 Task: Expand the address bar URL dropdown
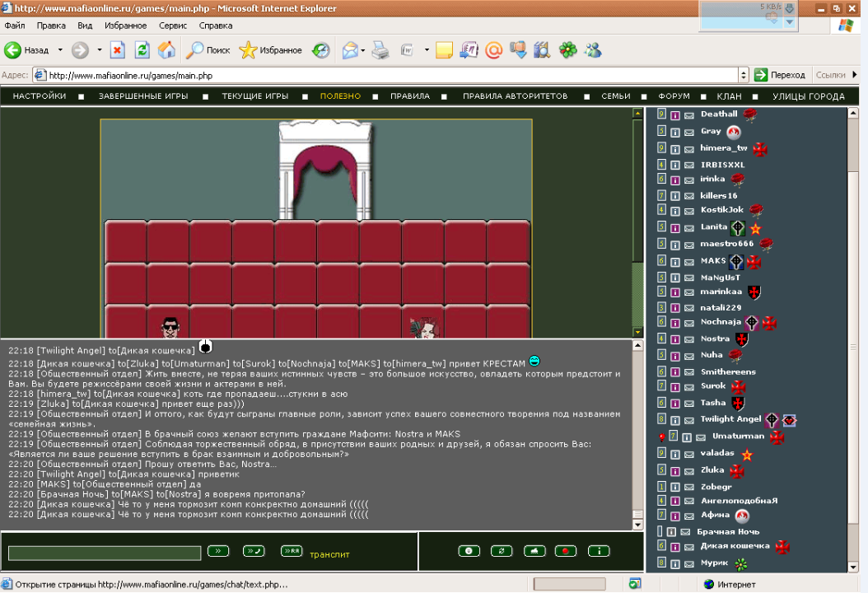744,75
